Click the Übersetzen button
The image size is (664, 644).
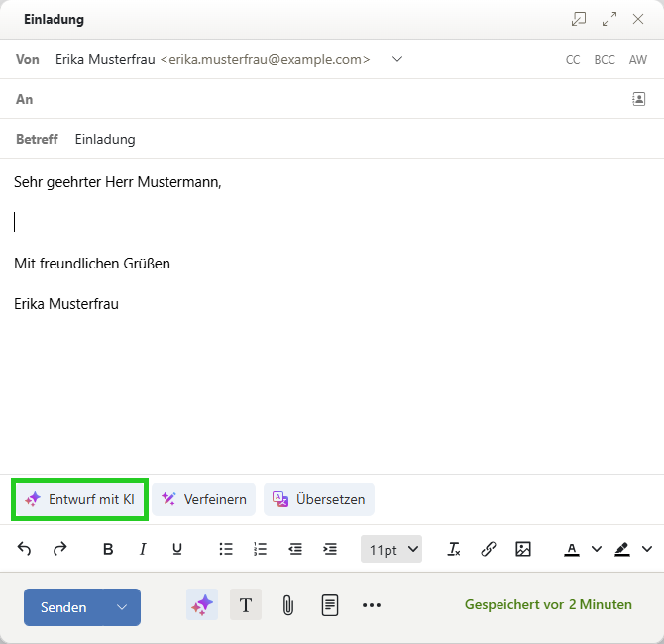click(x=319, y=499)
